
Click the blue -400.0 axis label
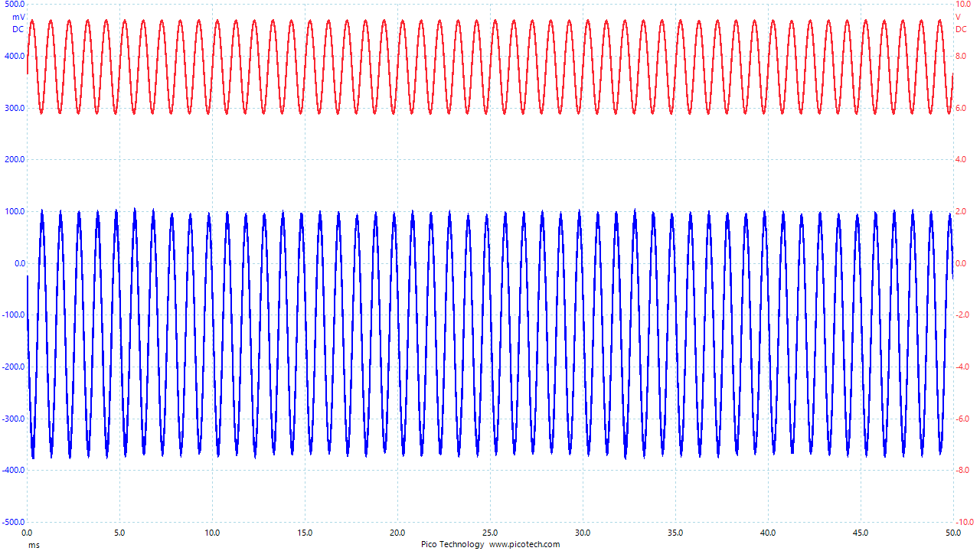[13, 471]
